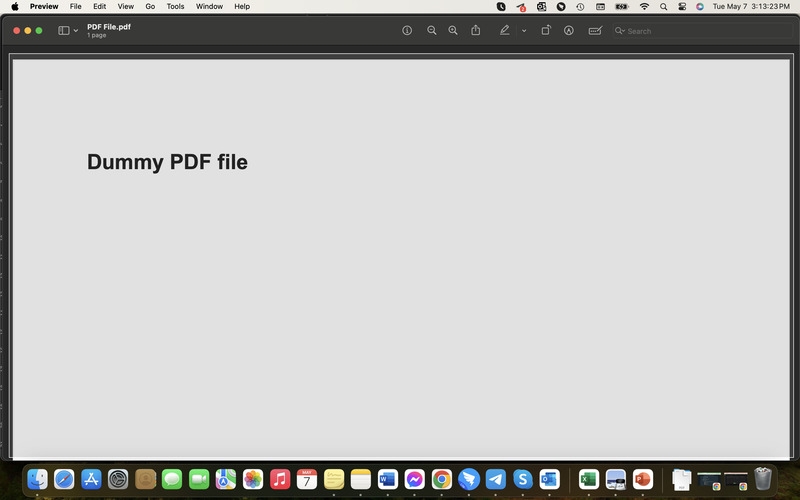The width and height of the screenshot is (800, 500).
Task: Select the "Dummy PDF file" heading text
Action: [167, 162]
